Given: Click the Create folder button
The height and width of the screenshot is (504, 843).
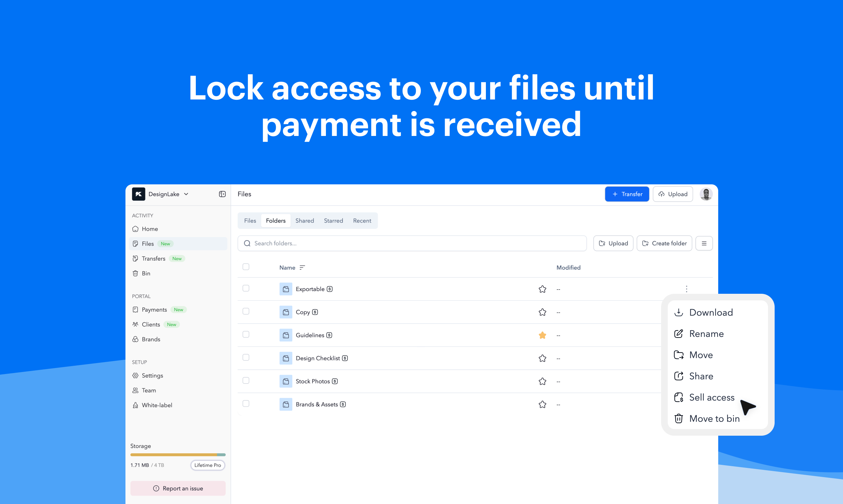Looking at the screenshot, I should 664,243.
